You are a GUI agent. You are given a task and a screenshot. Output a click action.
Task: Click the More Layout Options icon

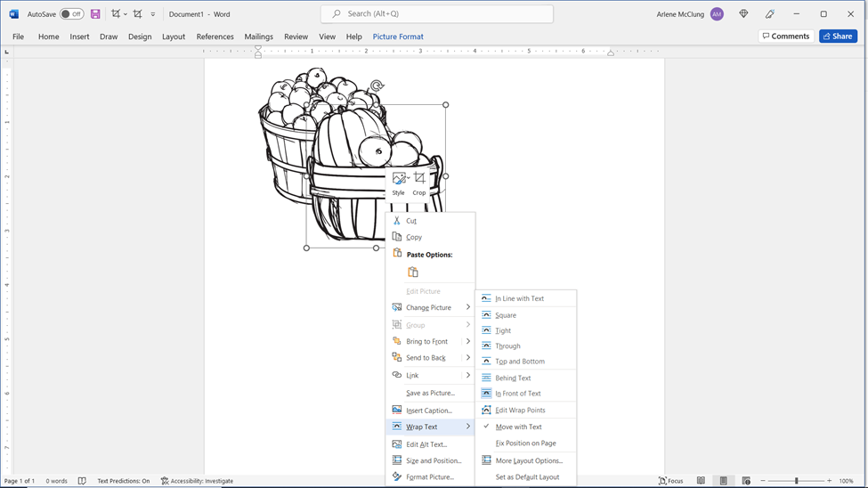click(486, 460)
